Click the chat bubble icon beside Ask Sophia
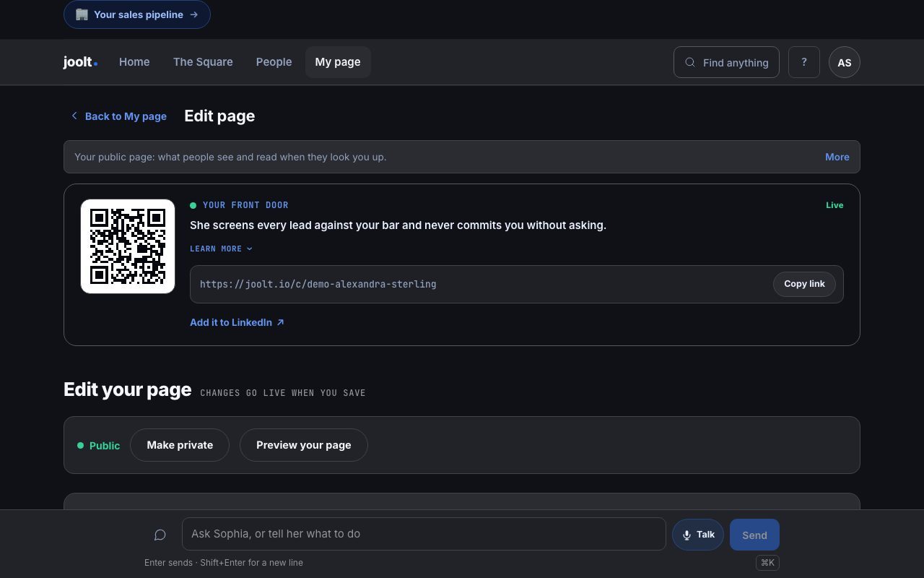924x578 pixels. [160, 535]
